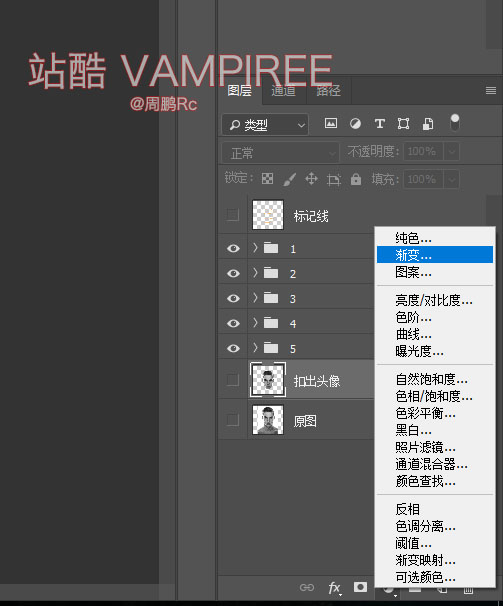Toggle the layer filter on/off switch
Image resolution: width=503 pixels, height=606 pixels.
click(x=455, y=123)
